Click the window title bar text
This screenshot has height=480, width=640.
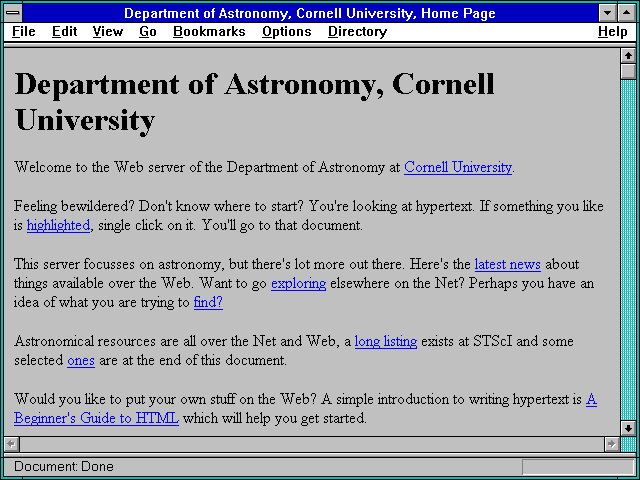[310, 13]
